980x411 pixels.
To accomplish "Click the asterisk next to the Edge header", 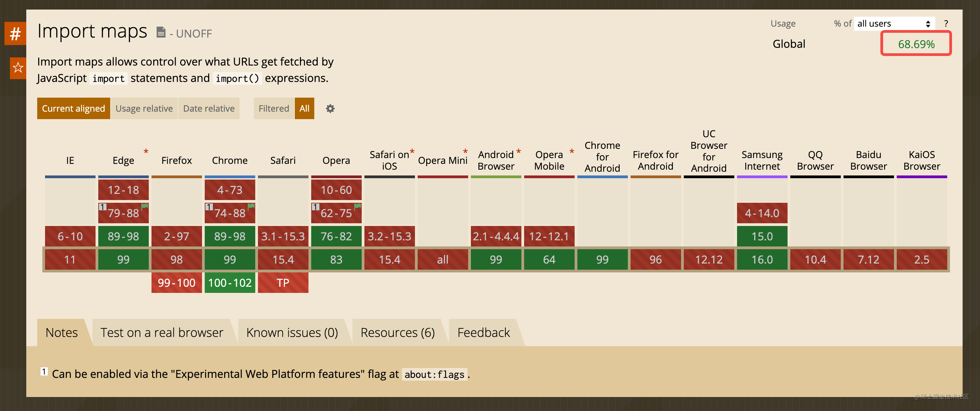I will pos(146,152).
